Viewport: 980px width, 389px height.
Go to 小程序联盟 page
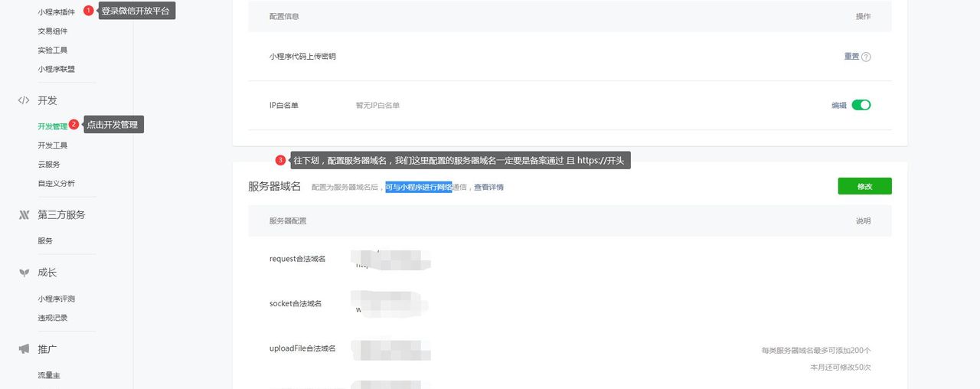[57, 69]
